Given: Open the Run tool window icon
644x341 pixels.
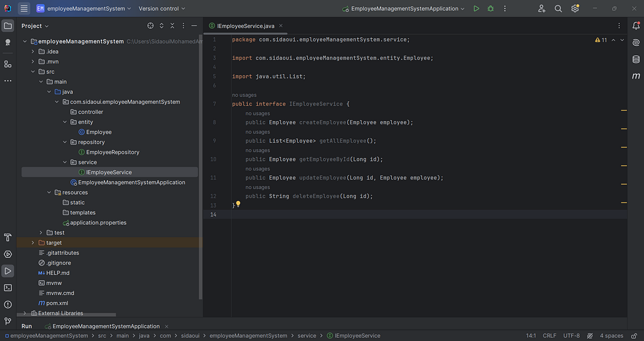Looking at the screenshot, I should coord(8,271).
